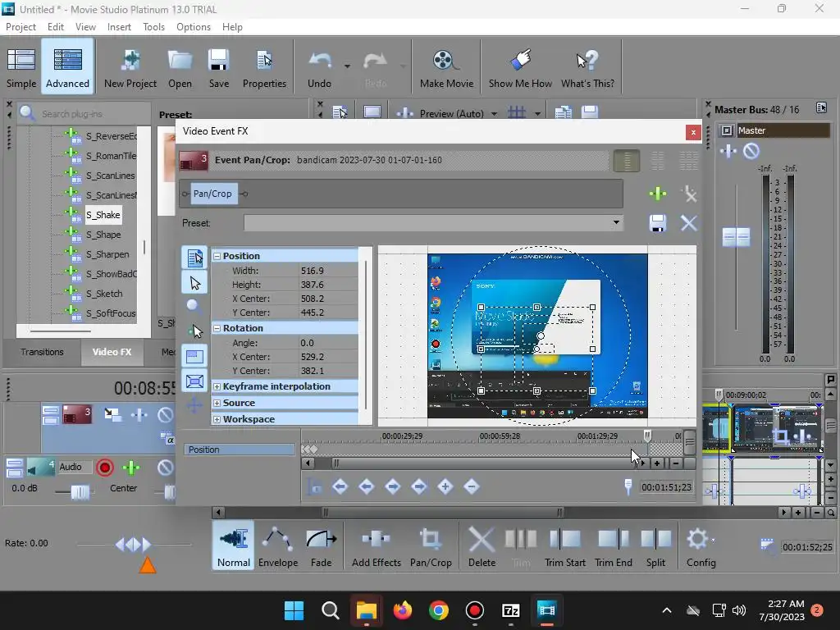Open the overlays grid dropdown arrow

pos(537,113)
